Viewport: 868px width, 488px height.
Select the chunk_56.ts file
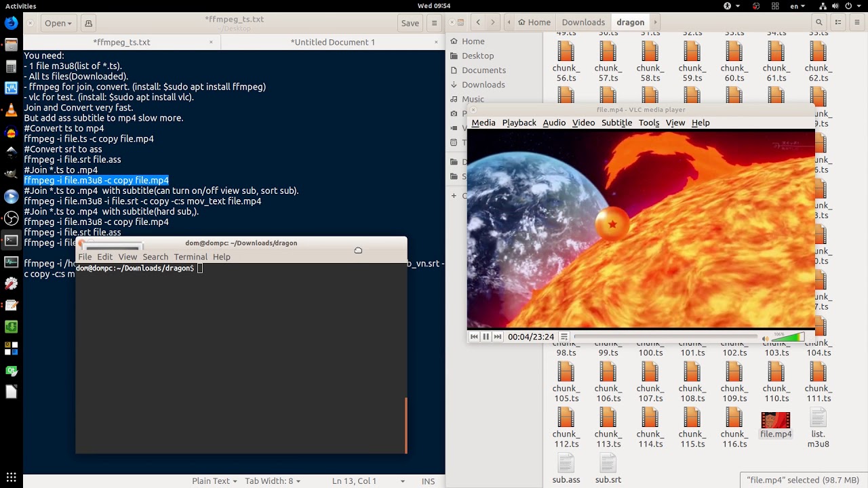coord(566,62)
